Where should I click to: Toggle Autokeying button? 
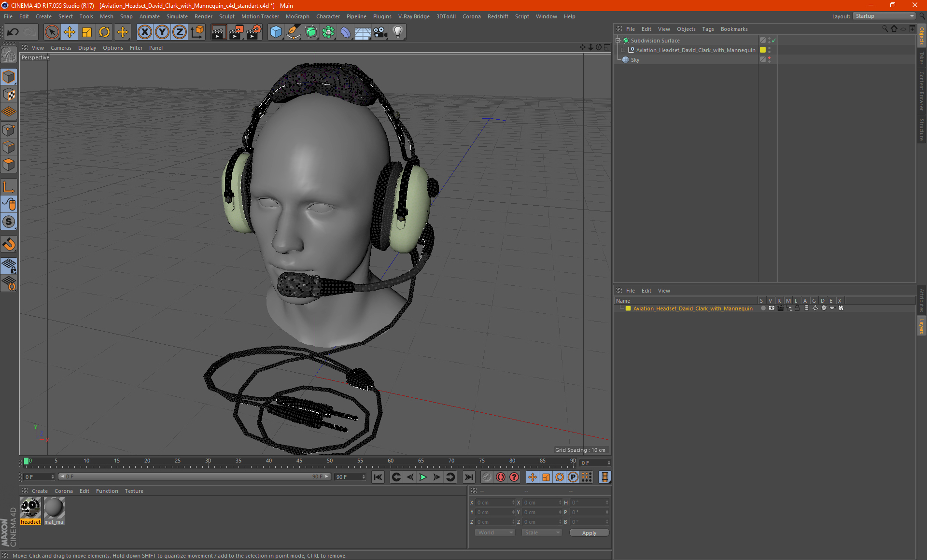[501, 477]
